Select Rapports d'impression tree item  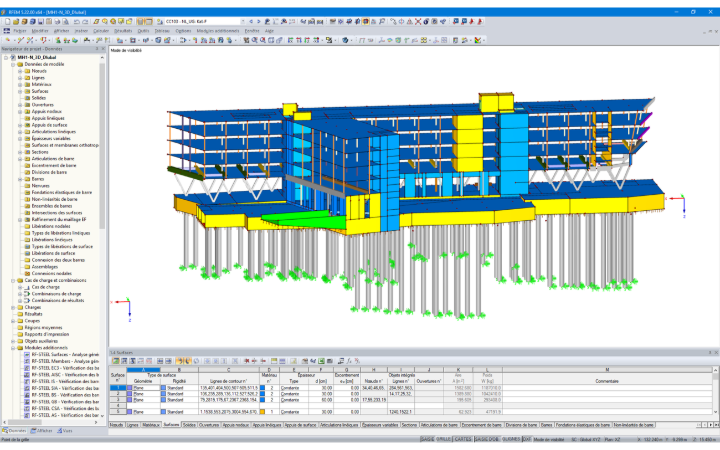pyautogui.click(x=46, y=334)
